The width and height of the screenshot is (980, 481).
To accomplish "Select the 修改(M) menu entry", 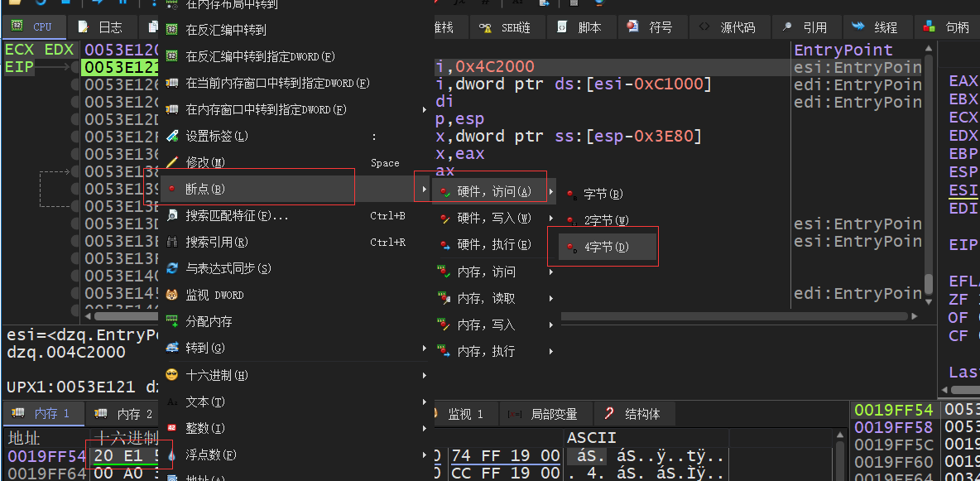I will click(x=295, y=162).
